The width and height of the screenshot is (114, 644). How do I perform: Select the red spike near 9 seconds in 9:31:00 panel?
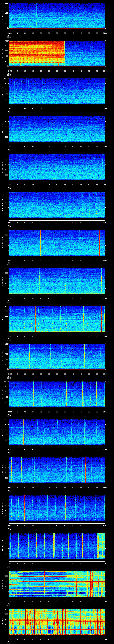(23, 432)
